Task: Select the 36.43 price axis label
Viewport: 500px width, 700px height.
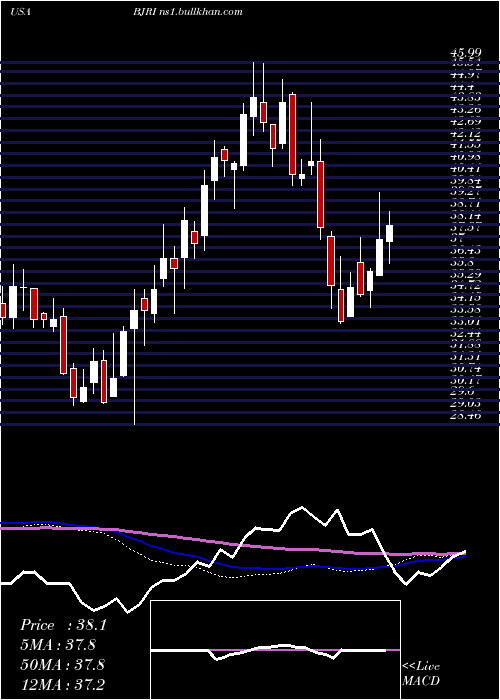Action: [x=466, y=251]
